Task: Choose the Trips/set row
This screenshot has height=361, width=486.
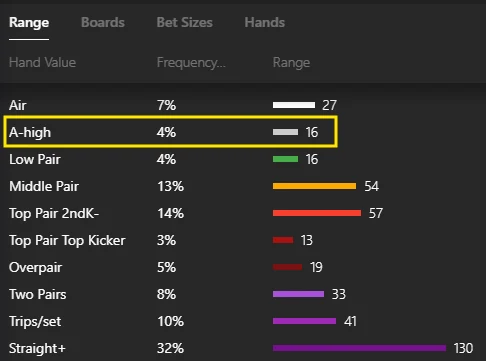Action: tap(243, 321)
